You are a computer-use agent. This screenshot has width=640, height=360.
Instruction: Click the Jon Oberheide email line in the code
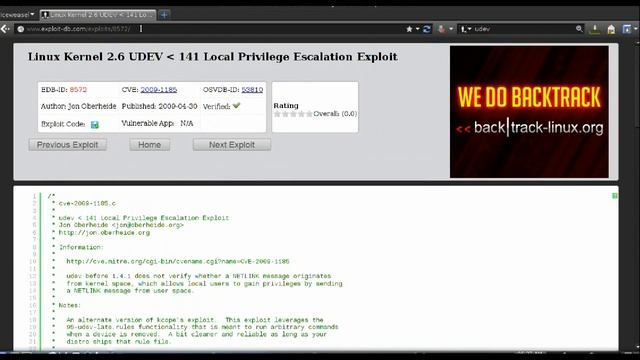pos(121,225)
